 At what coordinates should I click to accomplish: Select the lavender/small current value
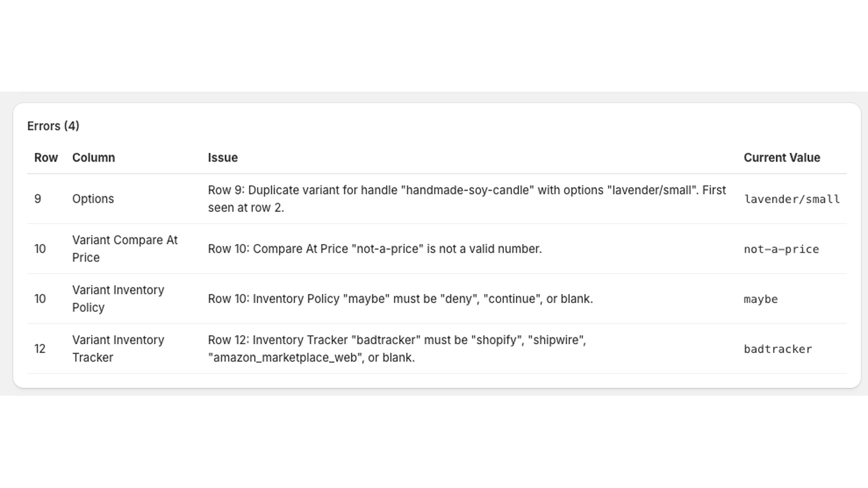pyautogui.click(x=792, y=198)
